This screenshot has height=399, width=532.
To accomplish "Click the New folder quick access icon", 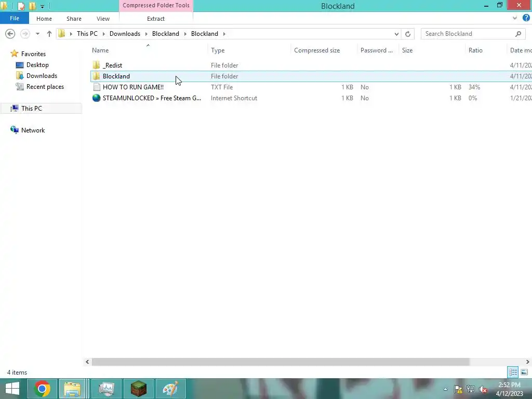I will pos(32,6).
